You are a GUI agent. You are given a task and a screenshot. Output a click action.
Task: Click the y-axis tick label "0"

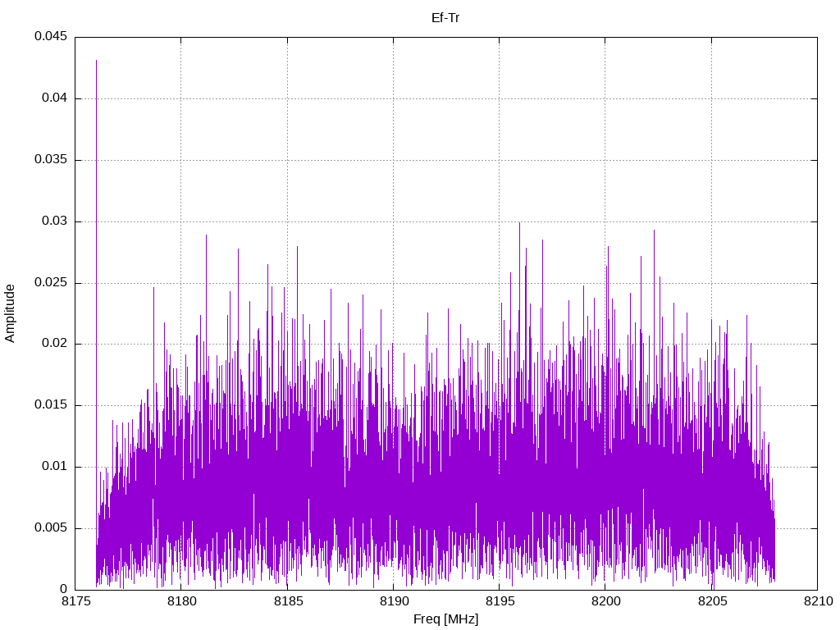tap(64, 589)
